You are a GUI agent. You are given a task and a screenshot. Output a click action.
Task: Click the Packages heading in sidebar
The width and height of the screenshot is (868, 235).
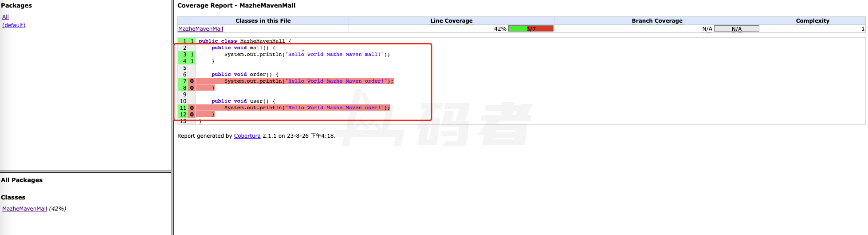[16, 6]
